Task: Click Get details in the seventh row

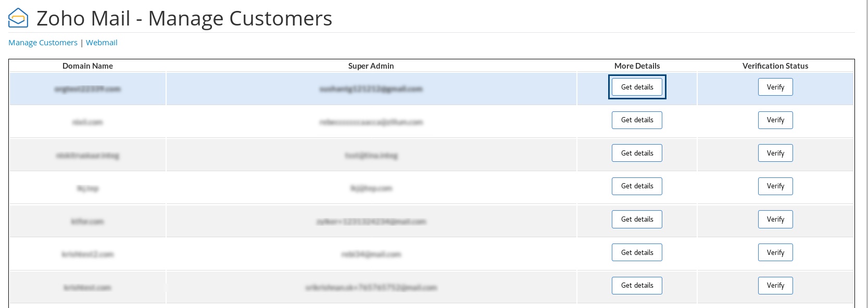Action: coord(637,286)
